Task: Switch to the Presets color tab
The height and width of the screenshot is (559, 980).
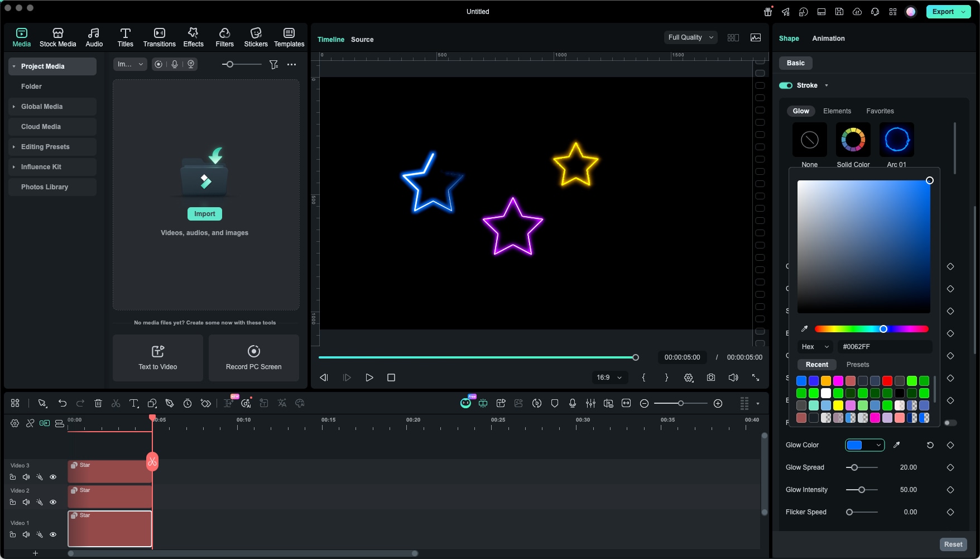Action: coord(857,365)
